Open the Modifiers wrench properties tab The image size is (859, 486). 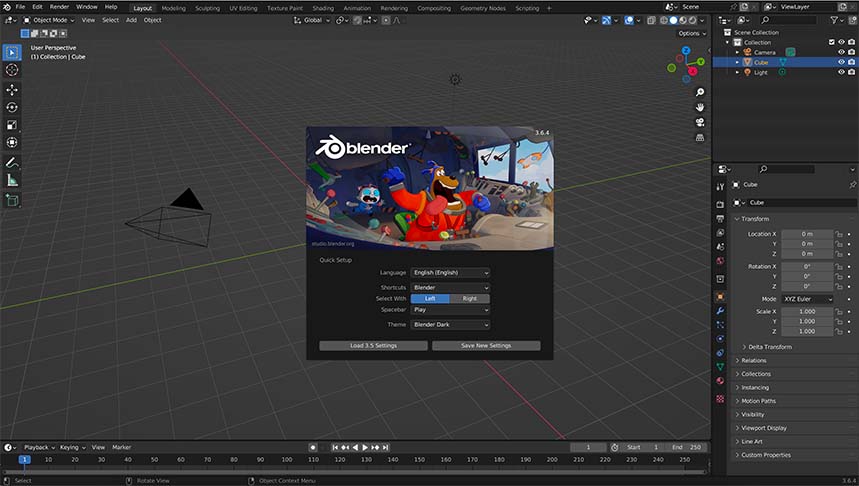pyautogui.click(x=720, y=311)
